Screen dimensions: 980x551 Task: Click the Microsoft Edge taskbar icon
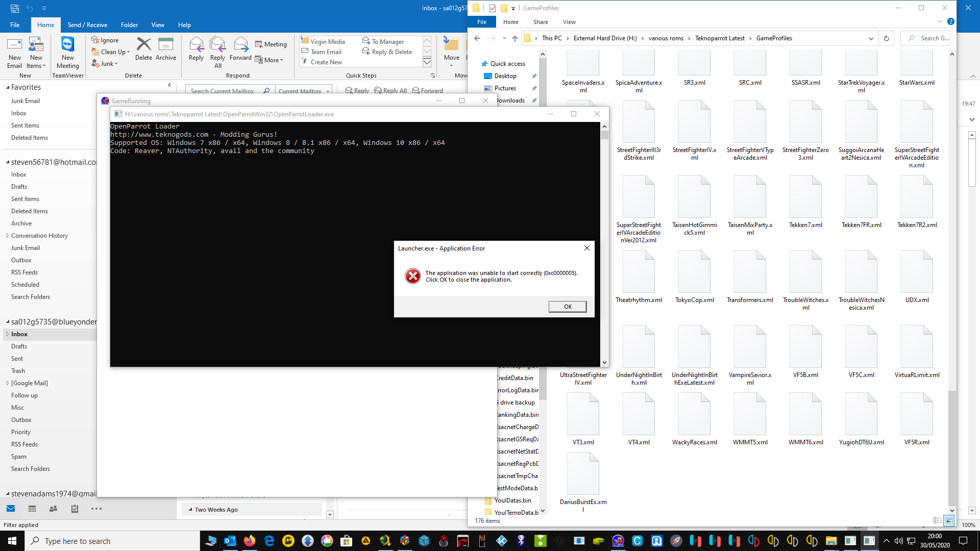click(x=269, y=541)
